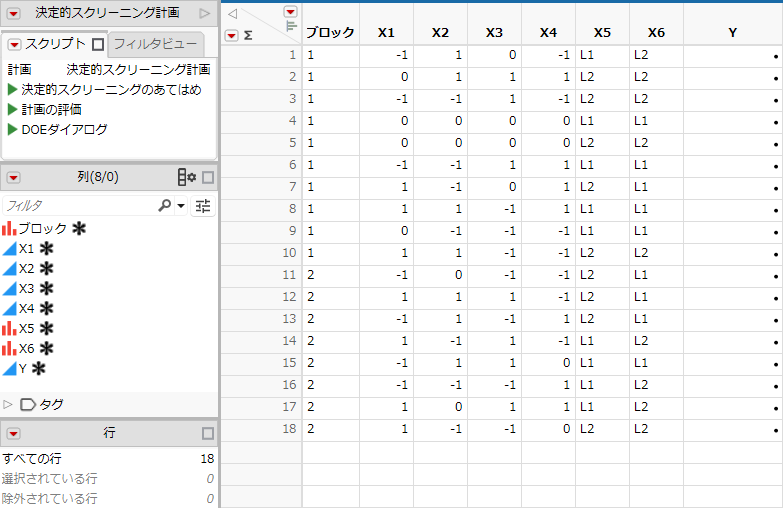
Task: Click the magnifier search icon
Action: (x=164, y=205)
